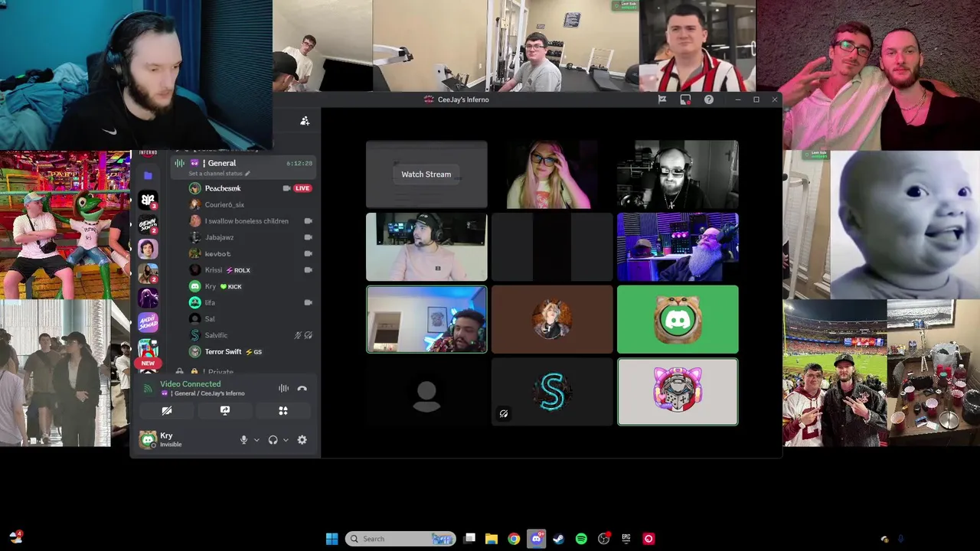The height and width of the screenshot is (551, 980).
Task: Open the server folder icon in server list
Action: click(x=148, y=175)
